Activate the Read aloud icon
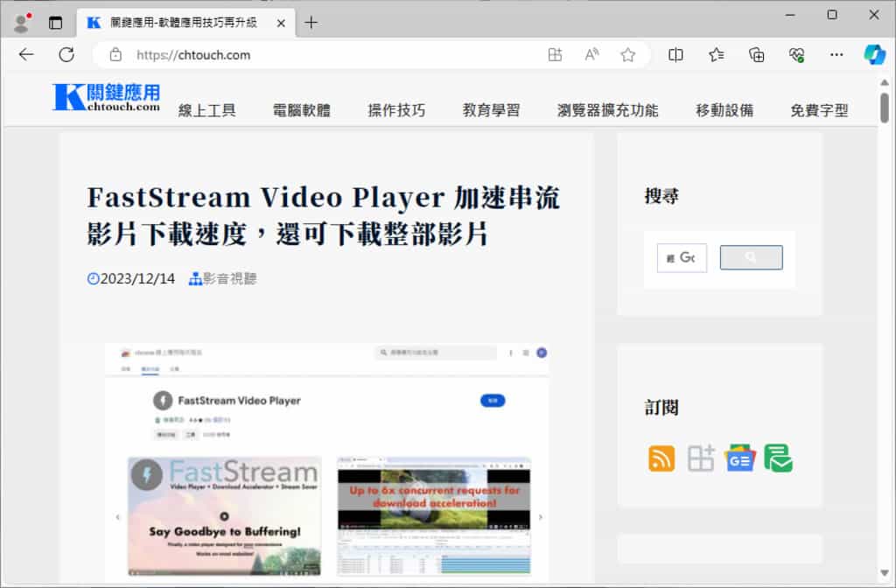Screen dimensions: 896x588 point(591,55)
